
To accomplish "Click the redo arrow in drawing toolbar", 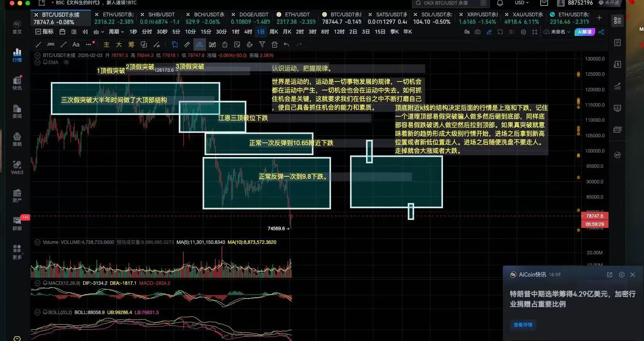I will pyautogui.click(x=299, y=44).
